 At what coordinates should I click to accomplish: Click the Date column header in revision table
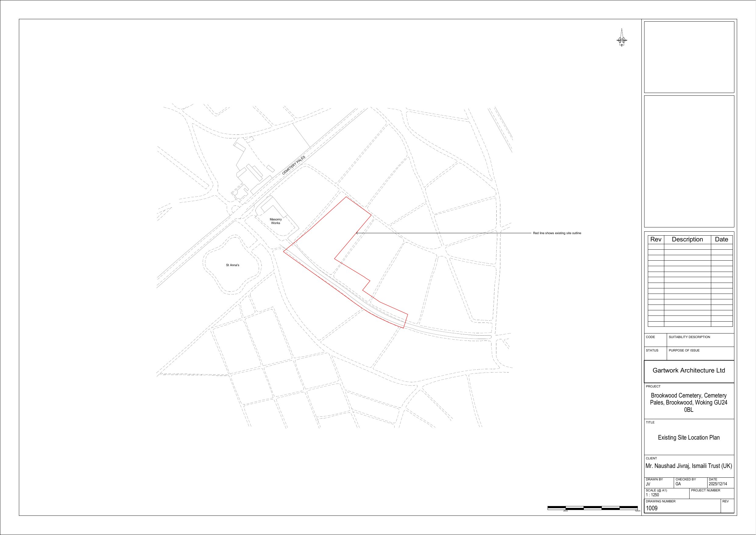click(x=722, y=240)
